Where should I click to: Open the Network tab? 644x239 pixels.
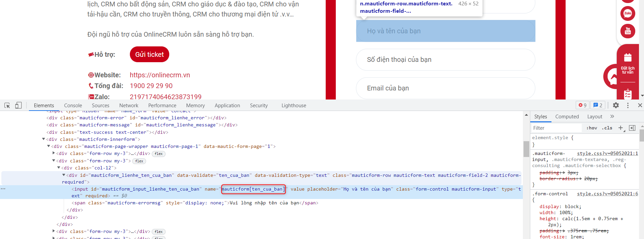(x=129, y=106)
